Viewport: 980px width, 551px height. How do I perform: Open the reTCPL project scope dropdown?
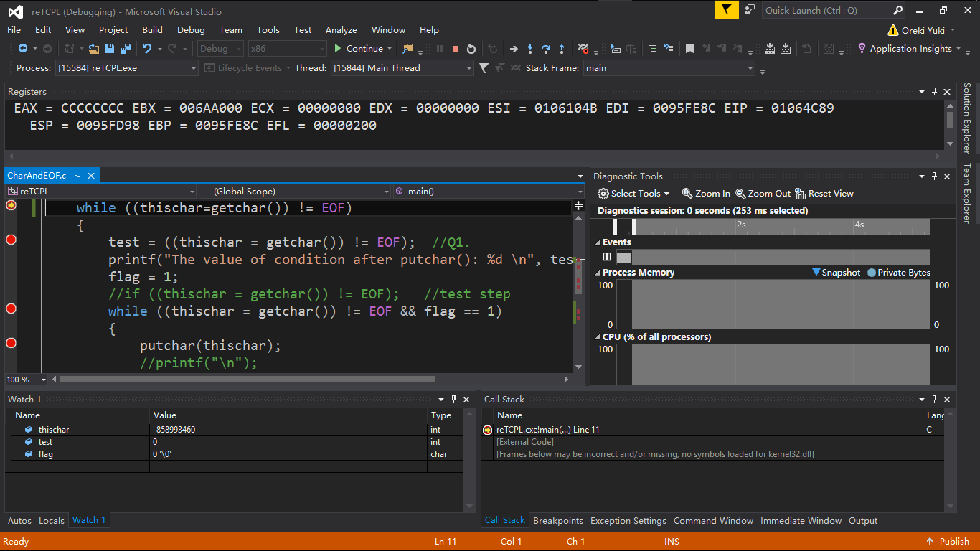101,192
